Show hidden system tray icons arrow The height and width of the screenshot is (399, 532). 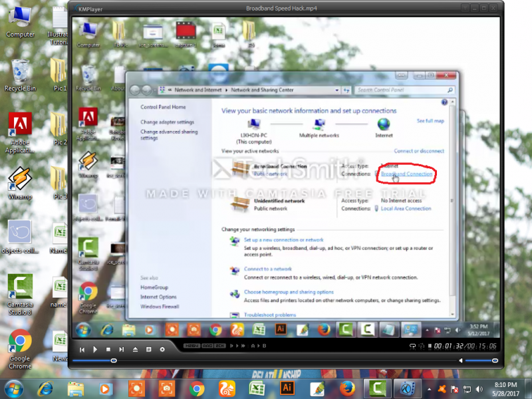coord(430,390)
